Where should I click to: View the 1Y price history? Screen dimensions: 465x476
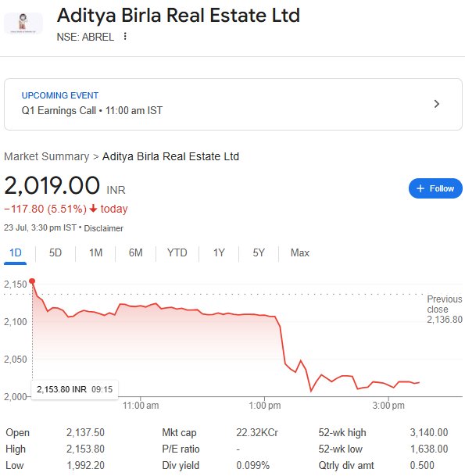click(219, 253)
